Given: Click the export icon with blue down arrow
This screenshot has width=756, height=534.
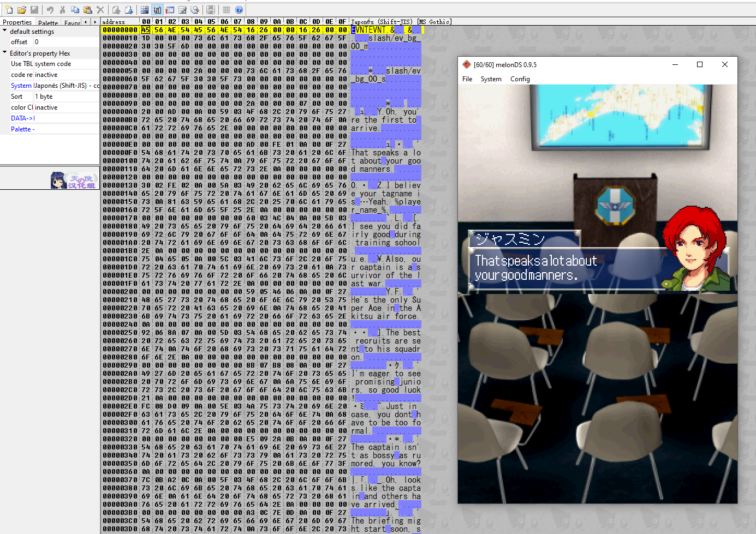Looking at the screenshot, I should [x=129, y=10].
